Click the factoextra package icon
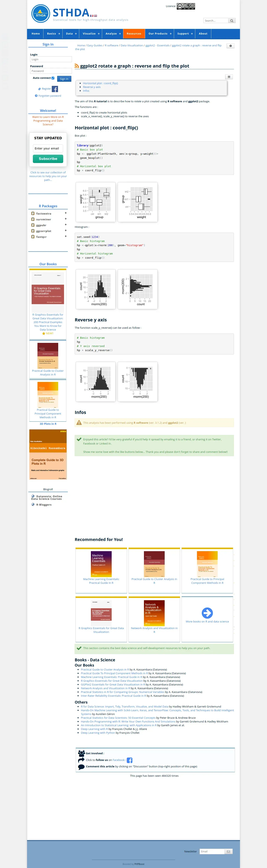 33,213
